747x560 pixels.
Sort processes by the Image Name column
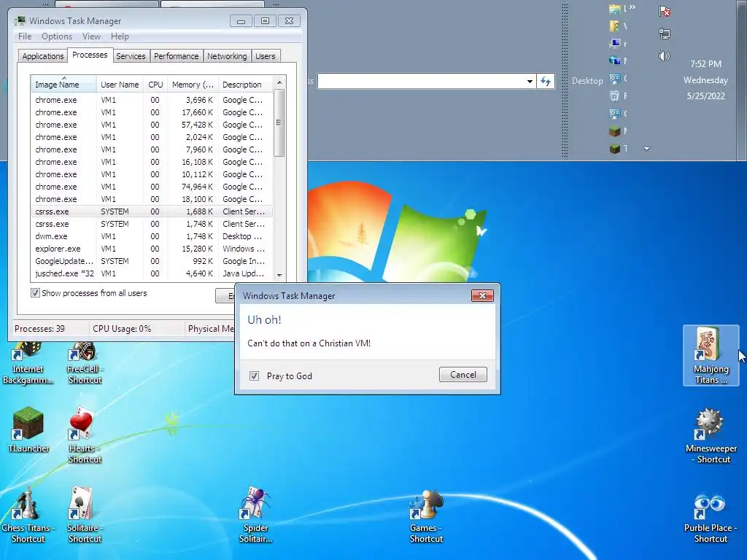click(63, 85)
